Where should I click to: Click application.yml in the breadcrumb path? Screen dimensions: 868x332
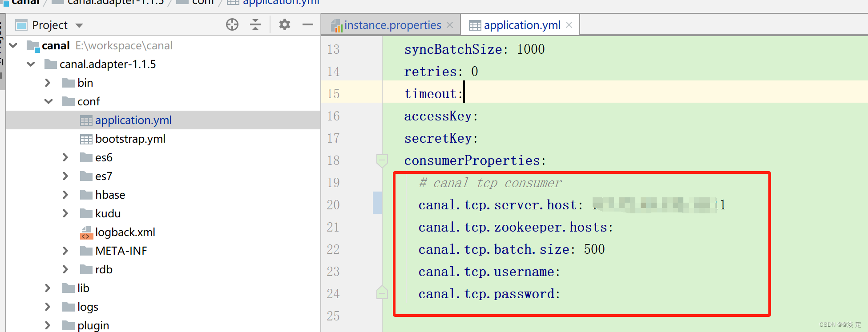coord(281,3)
